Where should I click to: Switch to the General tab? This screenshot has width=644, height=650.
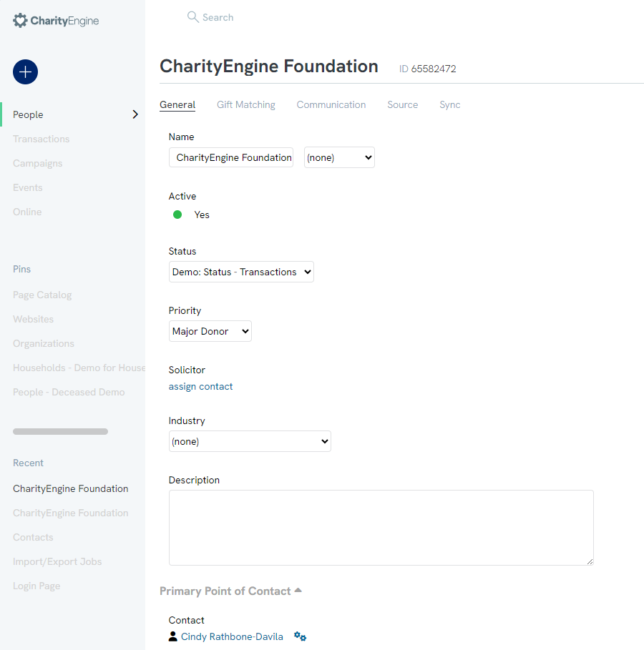click(177, 105)
